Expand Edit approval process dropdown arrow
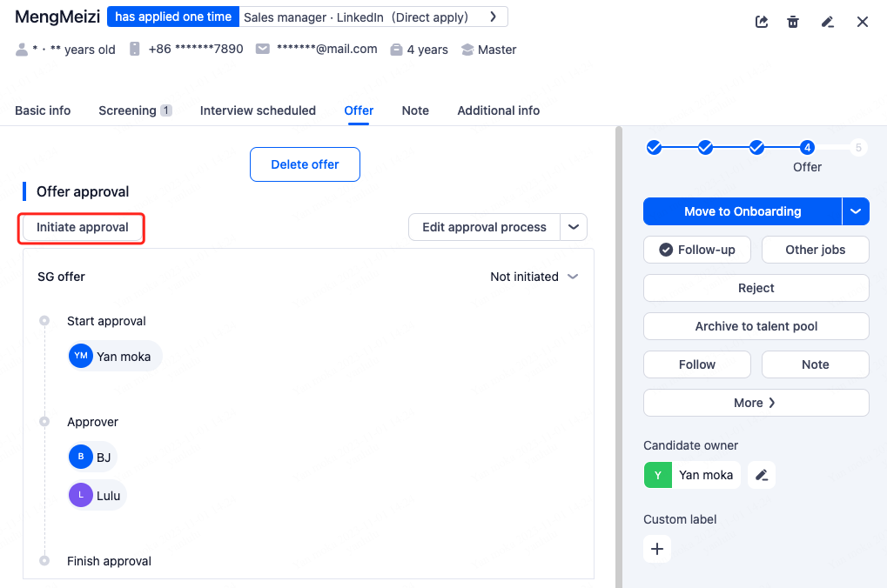 pyautogui.click(x=574, y=227)
